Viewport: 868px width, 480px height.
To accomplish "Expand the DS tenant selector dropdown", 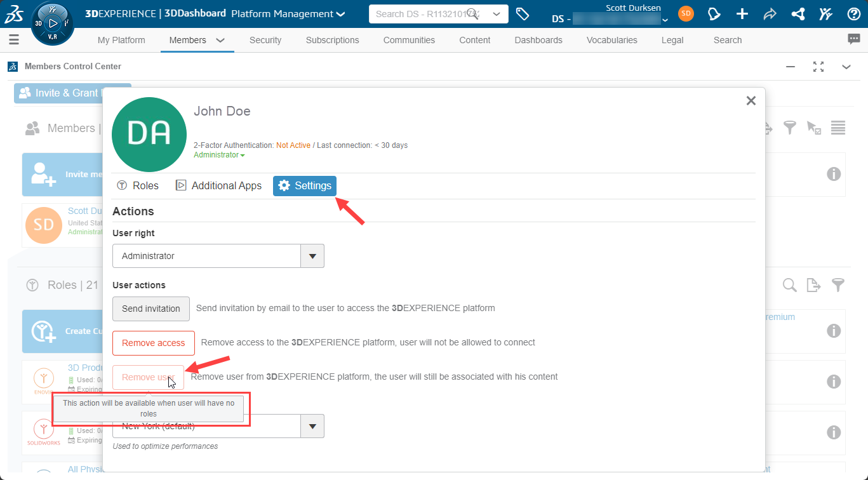I will 665,20.
